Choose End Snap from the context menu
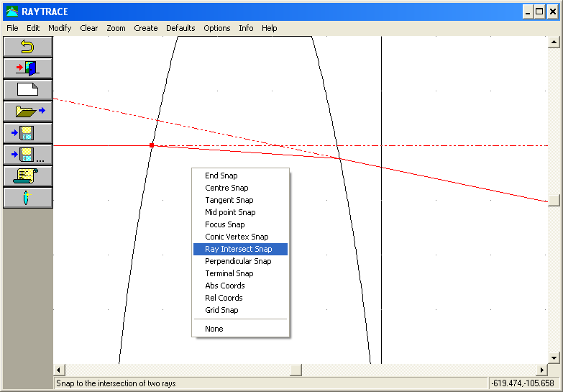 (x=240, y=176)
